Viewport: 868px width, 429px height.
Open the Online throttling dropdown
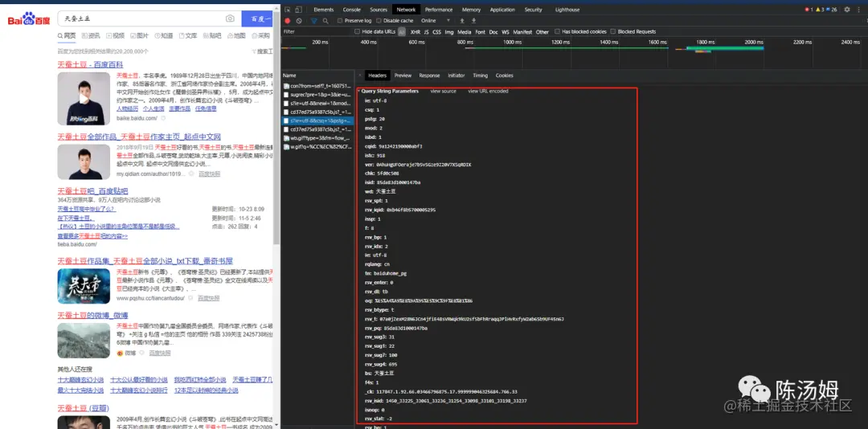click(436, 20)
